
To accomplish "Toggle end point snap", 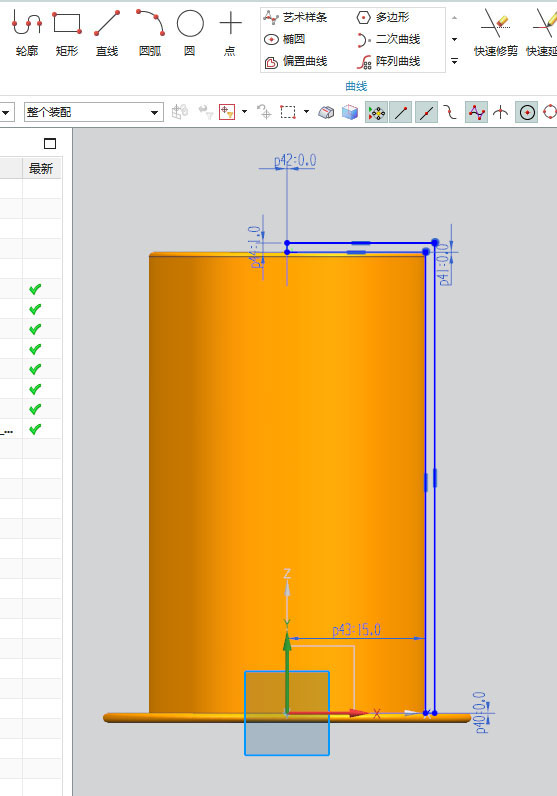I will pyautogui.click(x=401, y=112).
